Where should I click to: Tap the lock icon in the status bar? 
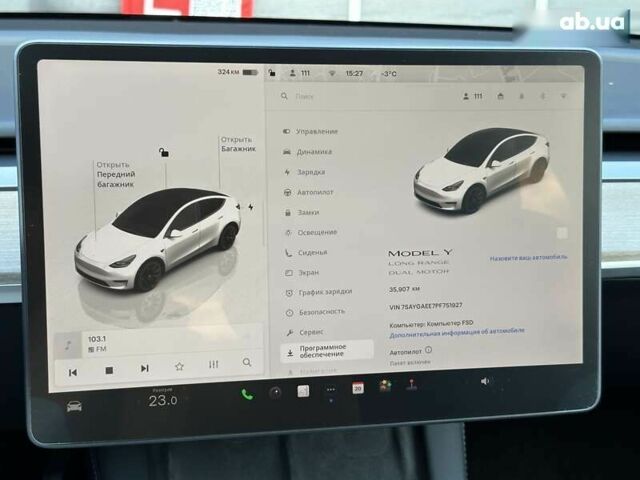coord(272,73)
